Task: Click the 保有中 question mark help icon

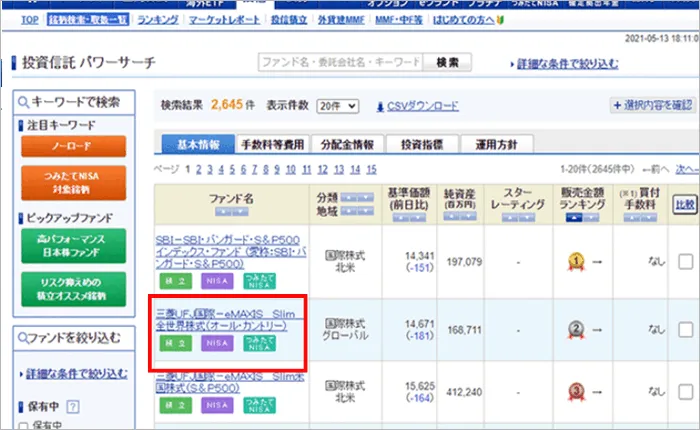Action: coord(73,407)
